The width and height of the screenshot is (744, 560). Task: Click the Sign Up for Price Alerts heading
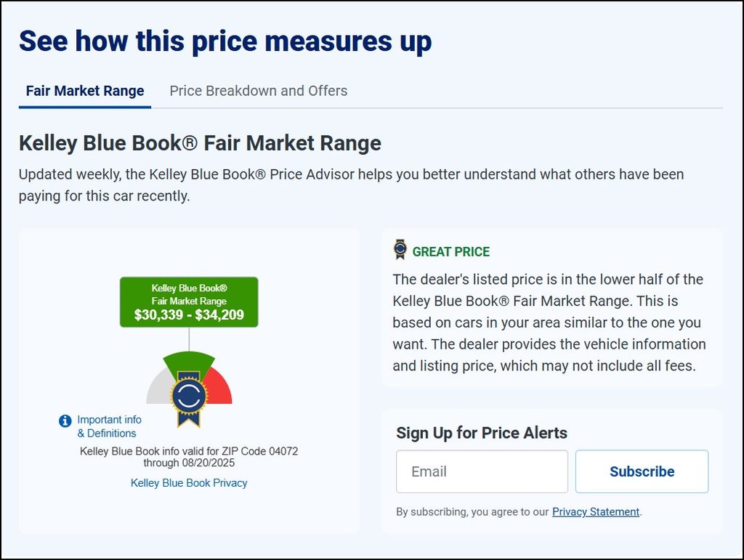482,433
